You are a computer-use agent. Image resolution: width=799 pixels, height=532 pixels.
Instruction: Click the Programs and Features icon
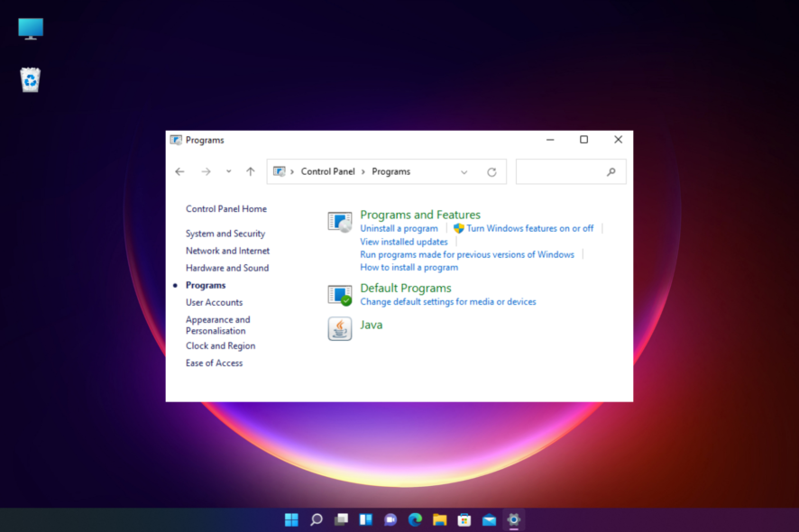(340, 222)
